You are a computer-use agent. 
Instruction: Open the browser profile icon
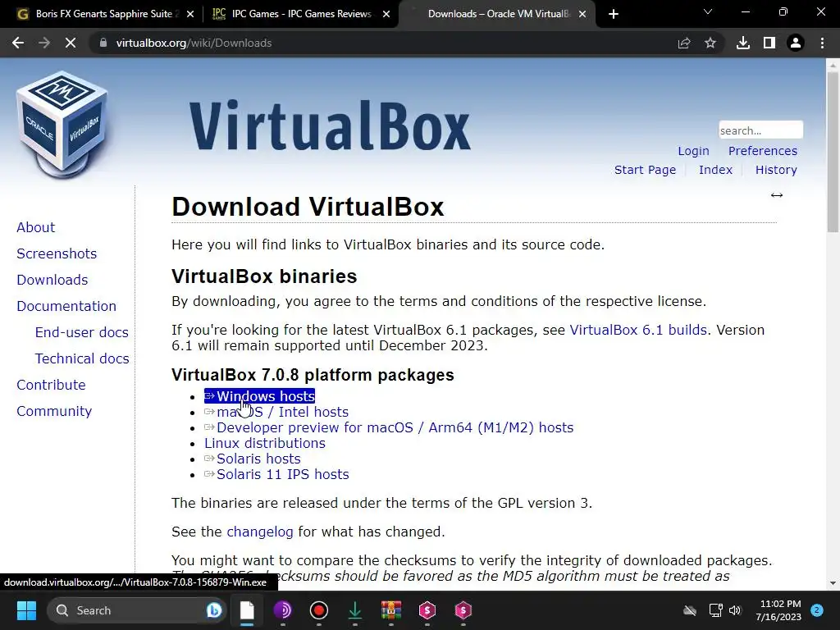click(x=796, y=43)
